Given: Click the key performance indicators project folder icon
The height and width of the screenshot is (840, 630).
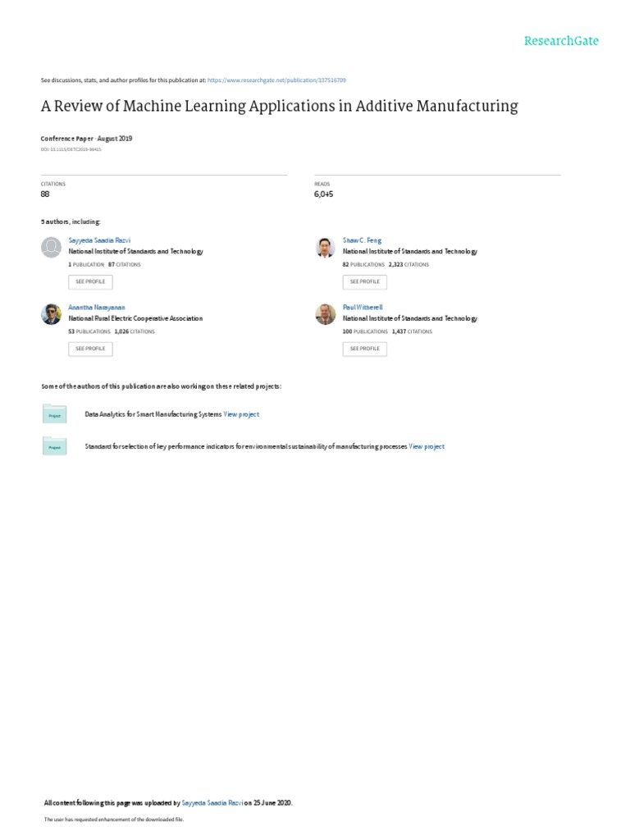Looking at the screenshot, I should coord(54,446).
